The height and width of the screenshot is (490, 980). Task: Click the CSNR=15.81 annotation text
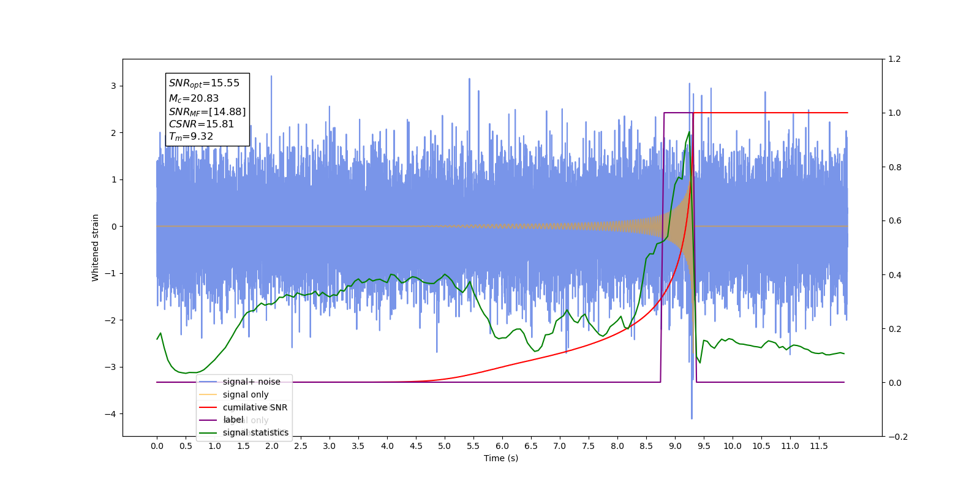pyautogui.click(x=202, y=124)
